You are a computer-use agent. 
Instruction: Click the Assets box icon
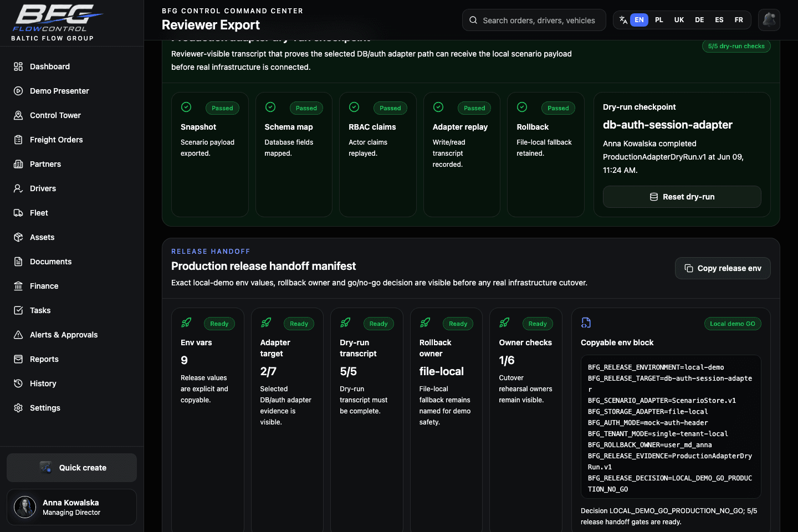point(18,237)
